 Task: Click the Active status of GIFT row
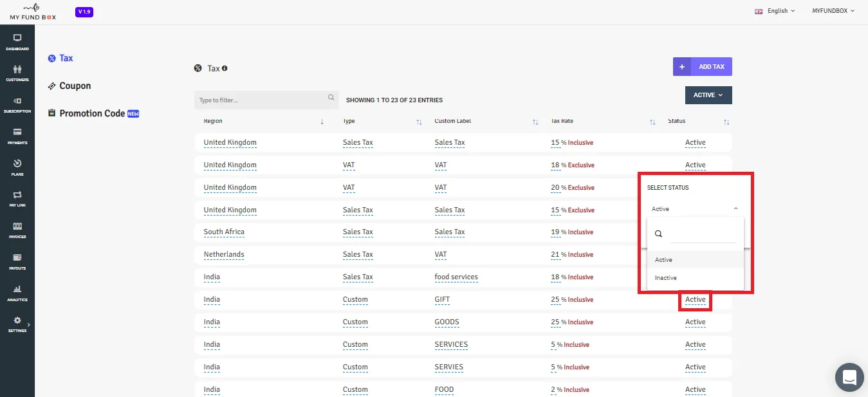pos(696,300)
